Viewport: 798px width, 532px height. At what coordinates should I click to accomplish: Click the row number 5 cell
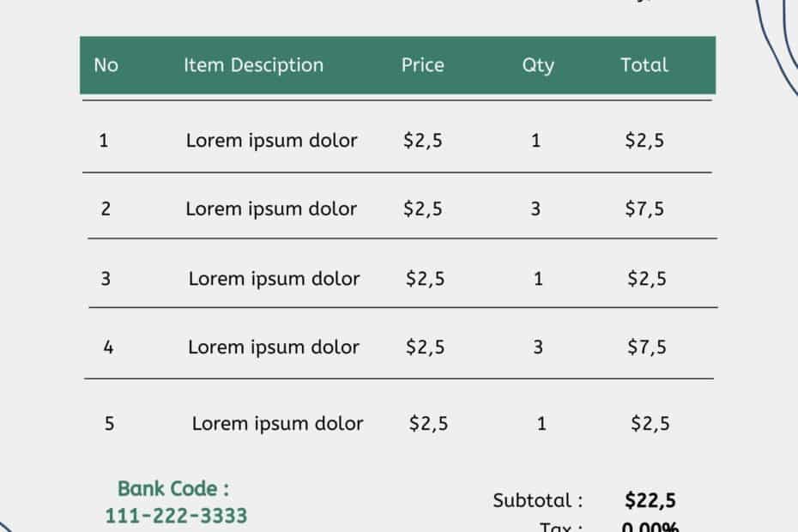(x=108, y=423)
